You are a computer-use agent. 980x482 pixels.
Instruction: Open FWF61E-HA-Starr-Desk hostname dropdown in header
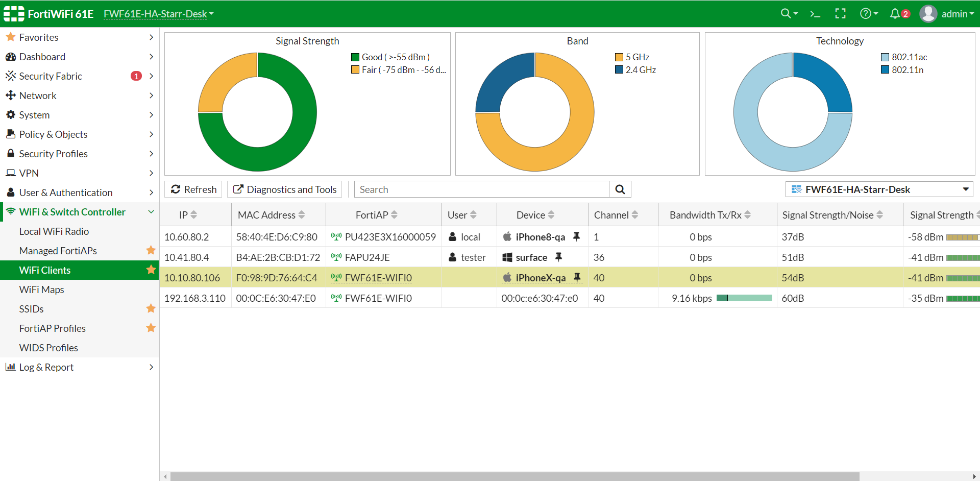pos(159,14)
